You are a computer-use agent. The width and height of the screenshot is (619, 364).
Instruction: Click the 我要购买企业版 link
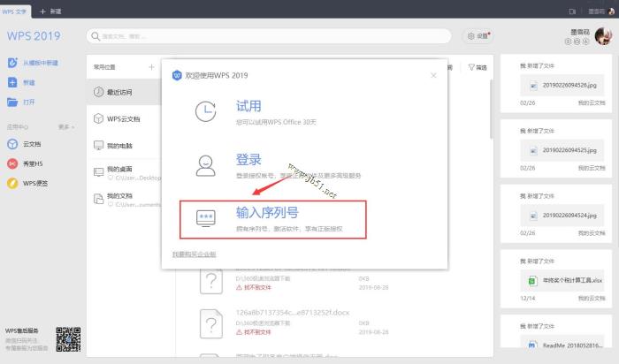195,254
